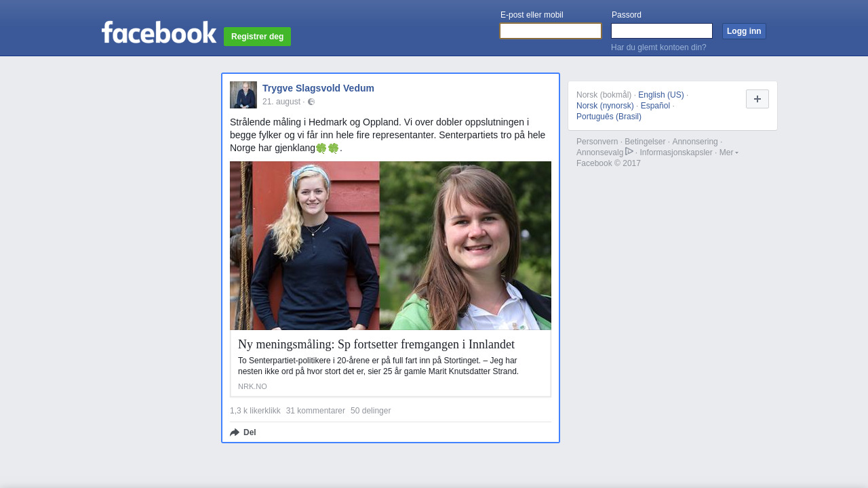Click the NRK.NO source label
Image resolution: width=868 pixels, height=488 pixels.
[252, 386]
